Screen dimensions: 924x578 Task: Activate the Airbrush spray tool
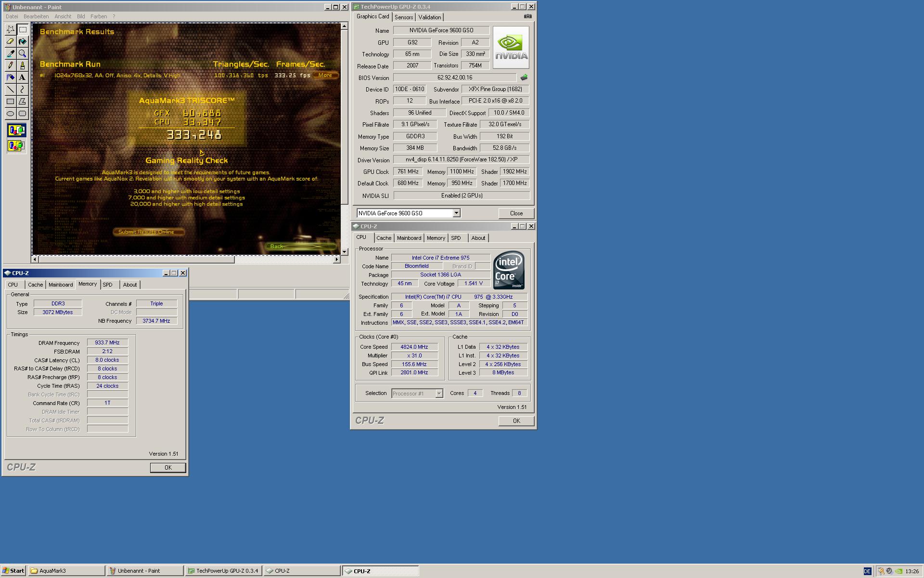10,78
